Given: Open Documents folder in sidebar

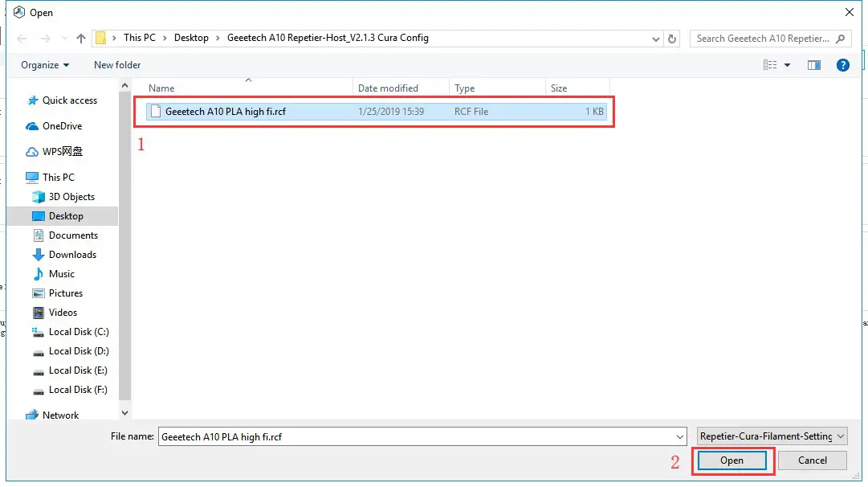Looking at the screenshot, I should 65,235.
